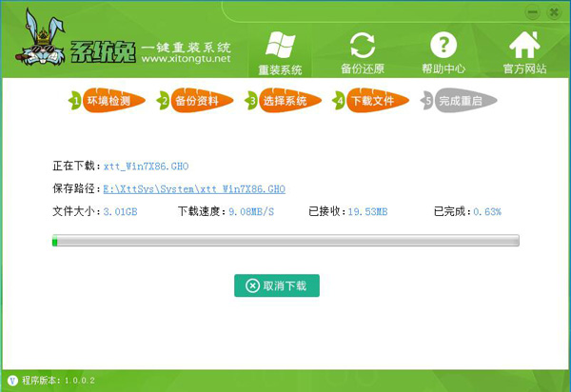Viewport: 571px width, 392px height.
Task: Click the download progress bar
Action: click(285, 241)
